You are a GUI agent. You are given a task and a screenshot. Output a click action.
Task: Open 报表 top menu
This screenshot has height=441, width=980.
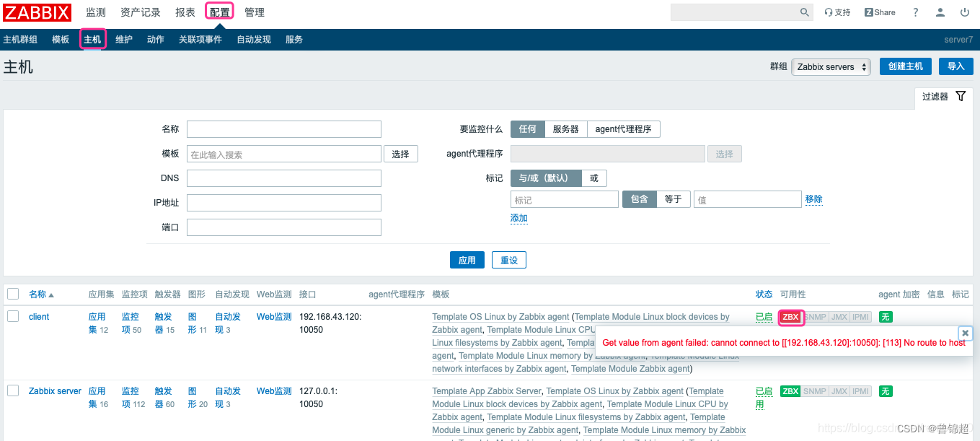(x=185, y=12)
